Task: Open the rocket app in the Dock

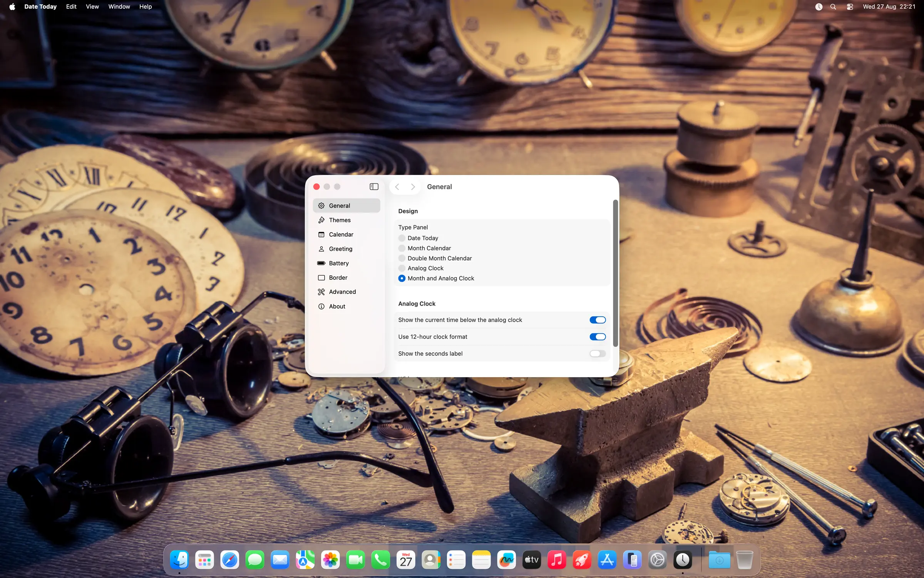Action: click(x=582, y=560)
